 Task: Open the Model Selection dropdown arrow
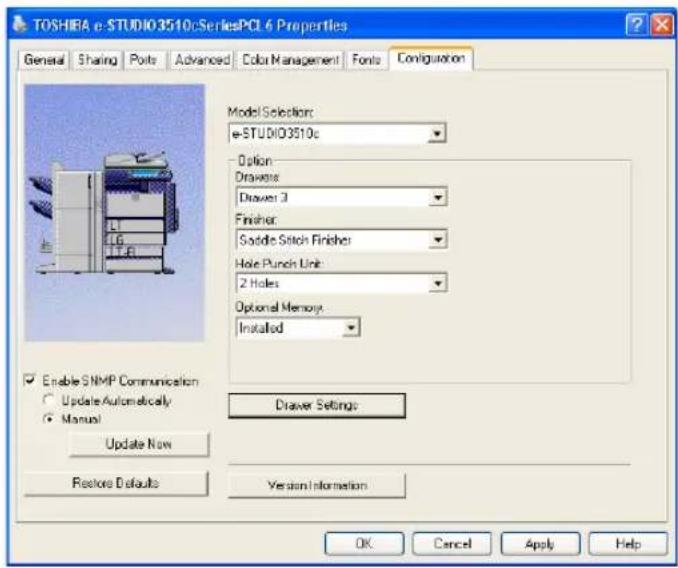pos(437,134)
